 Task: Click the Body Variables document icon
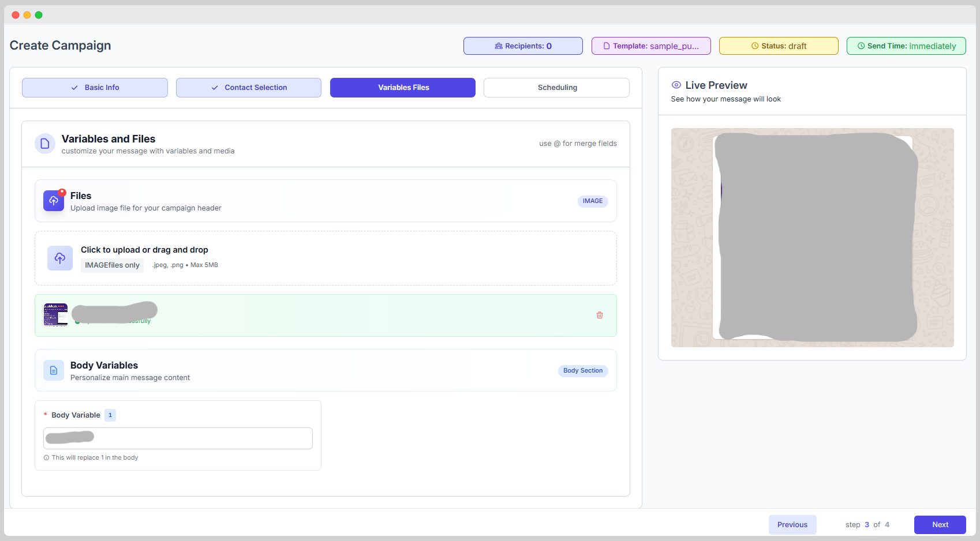click(x=54, y=370)
